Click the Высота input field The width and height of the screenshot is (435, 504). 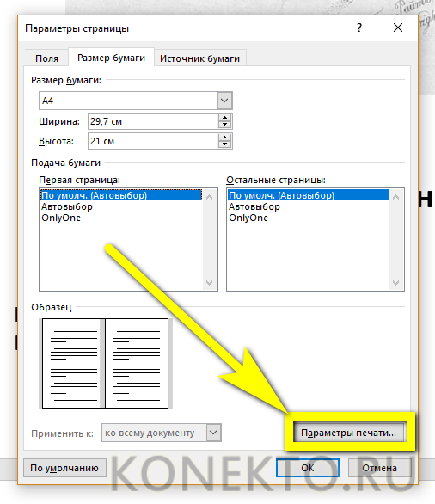154,141
